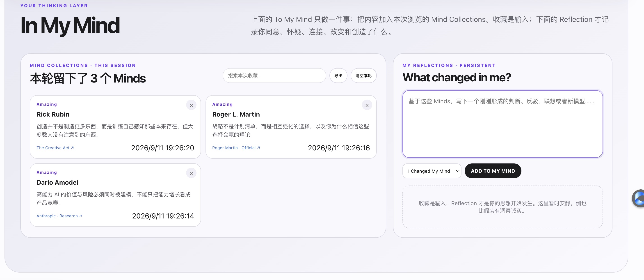Open The Creative Act source link

point(55,148)
